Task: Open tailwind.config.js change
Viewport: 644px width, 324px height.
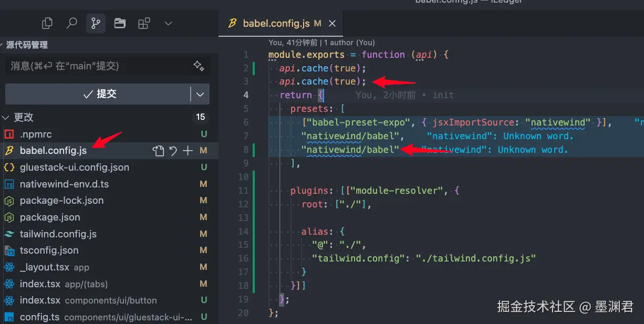Action: (x=58, y=234)
